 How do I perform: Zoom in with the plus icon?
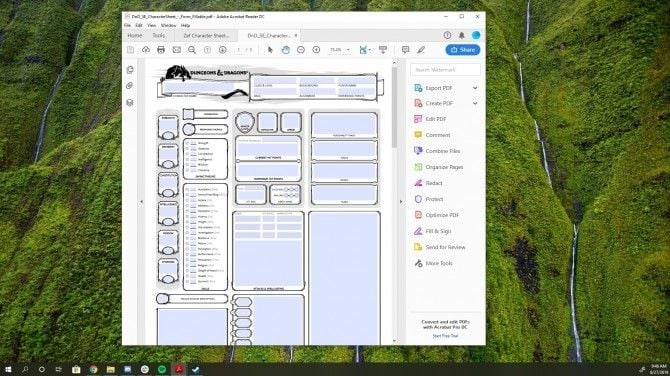(x=316, y=50)
